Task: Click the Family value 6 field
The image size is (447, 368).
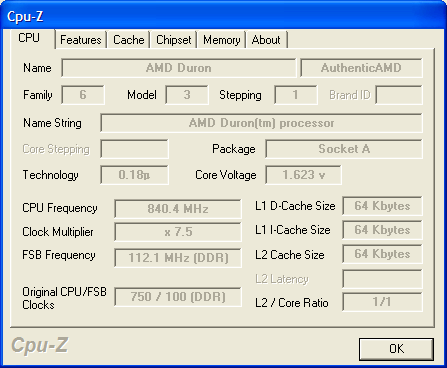Action: pyautogui.click(x=83, y=95)
